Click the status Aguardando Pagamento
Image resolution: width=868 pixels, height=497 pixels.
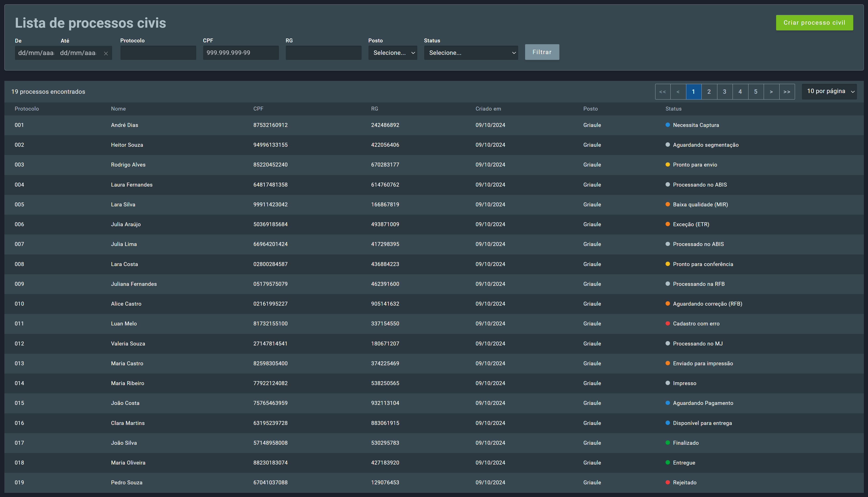pos(703,403)
